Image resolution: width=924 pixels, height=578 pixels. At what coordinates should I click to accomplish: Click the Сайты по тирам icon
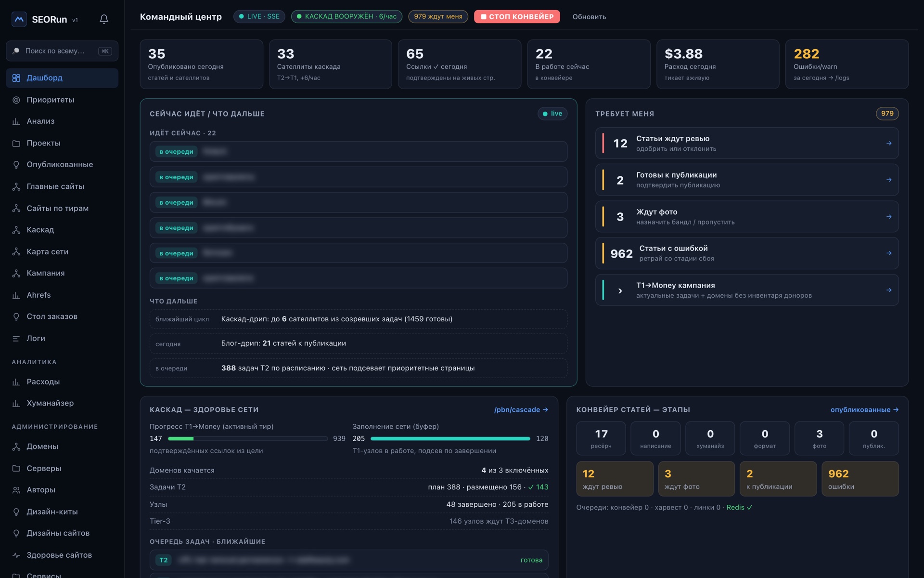click(16, 208)
